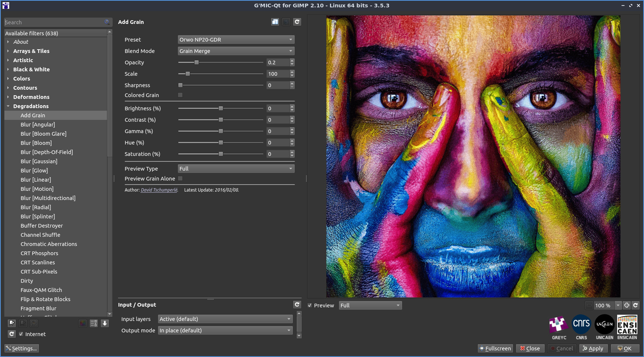Screen dimensions: 644x357
Task: Click the add-fave bookmark icon
Action: click(12, 323)
